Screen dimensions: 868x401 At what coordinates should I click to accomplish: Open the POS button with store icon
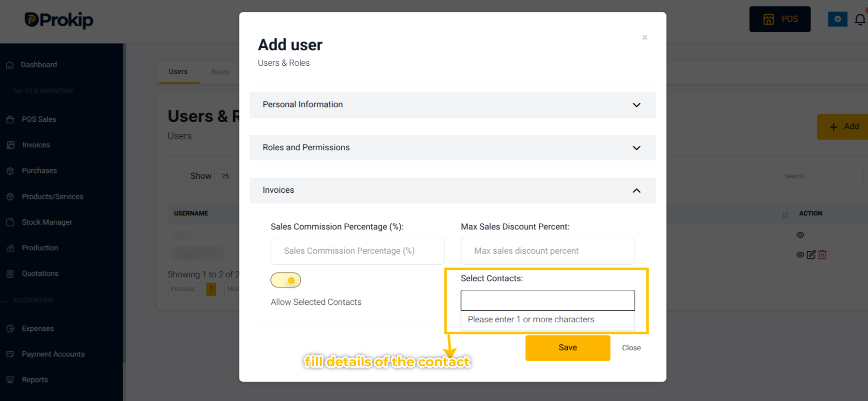780,19
